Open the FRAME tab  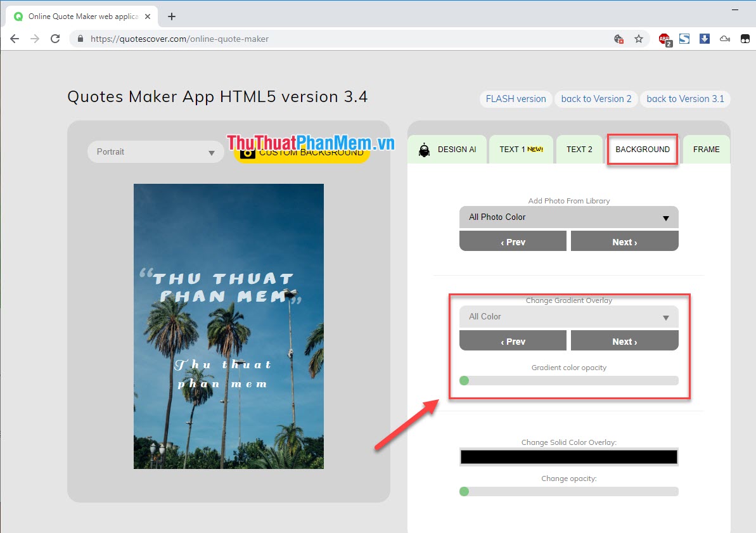pyautogui.click(x=706, y=149)
